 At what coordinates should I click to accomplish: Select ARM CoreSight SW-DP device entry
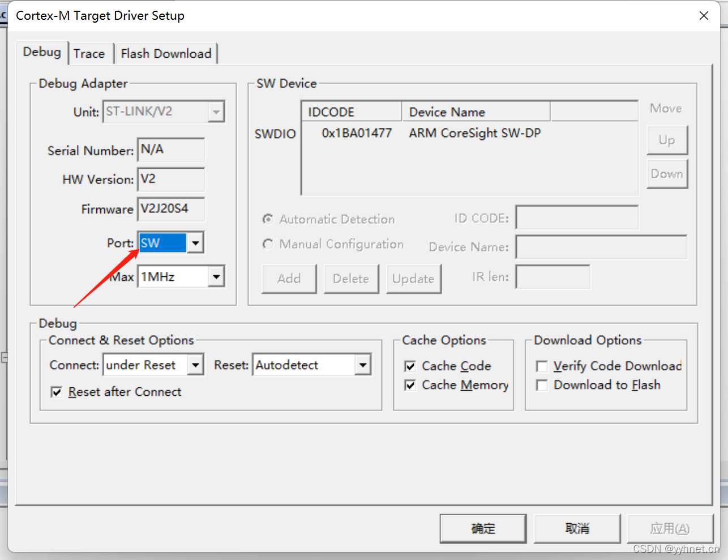(x=475, y=133)
